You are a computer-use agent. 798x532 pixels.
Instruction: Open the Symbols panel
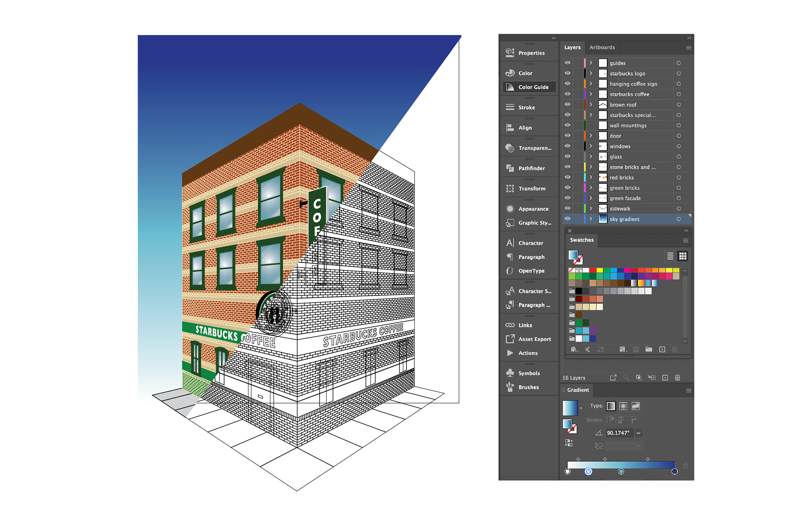[529, 373]
